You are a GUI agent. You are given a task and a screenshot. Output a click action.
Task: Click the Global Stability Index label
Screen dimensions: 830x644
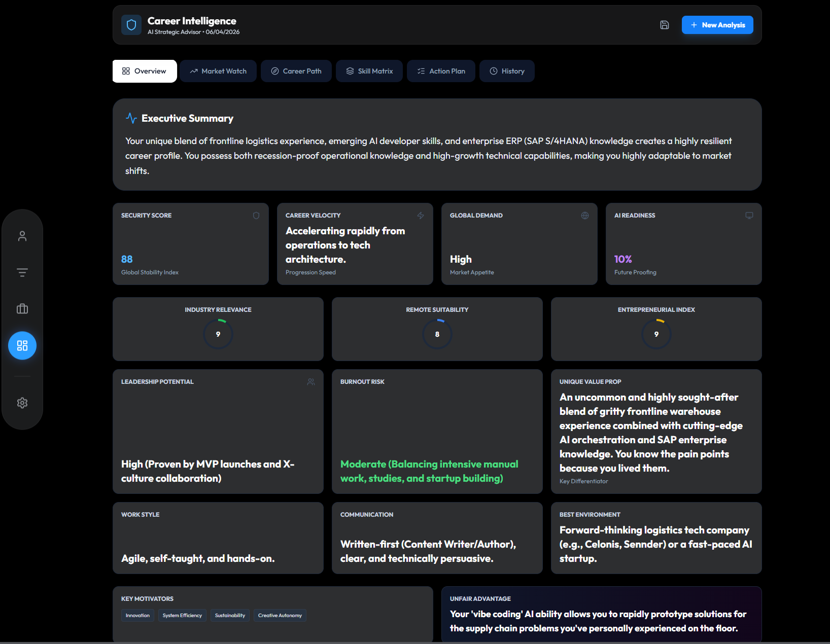[150, 272]
